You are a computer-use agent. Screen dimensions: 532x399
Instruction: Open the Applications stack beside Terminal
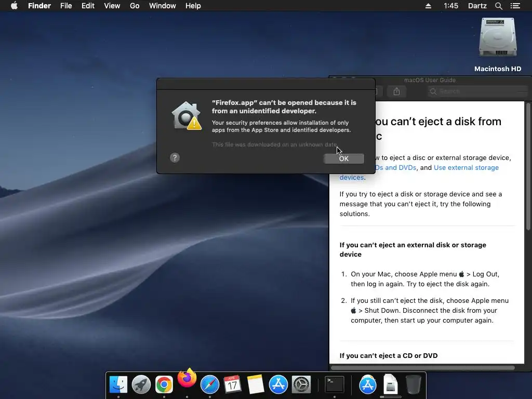pos(368,385)
